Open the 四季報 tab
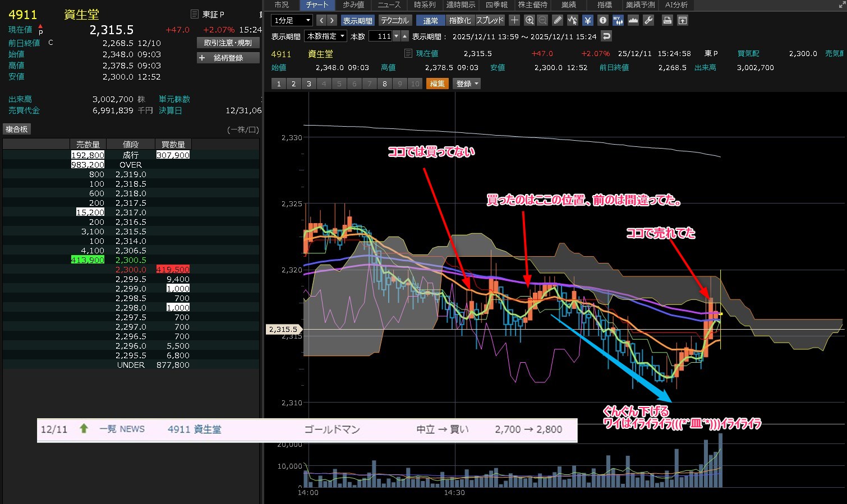The image size is (847, 504). [x=496, y=4]
